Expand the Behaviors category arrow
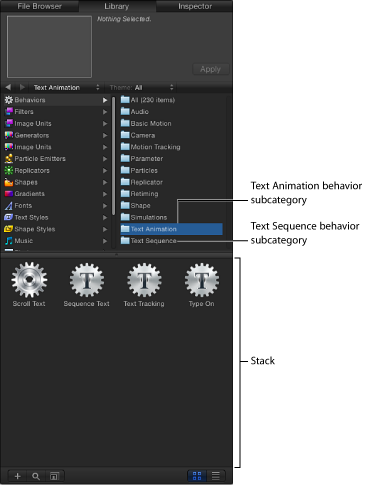 [105, 100]
